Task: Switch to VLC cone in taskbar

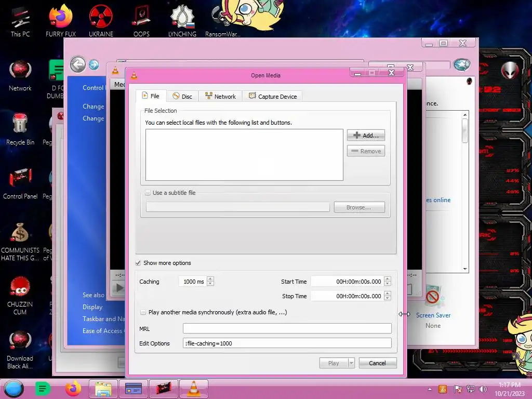Action: pos(193,389)
